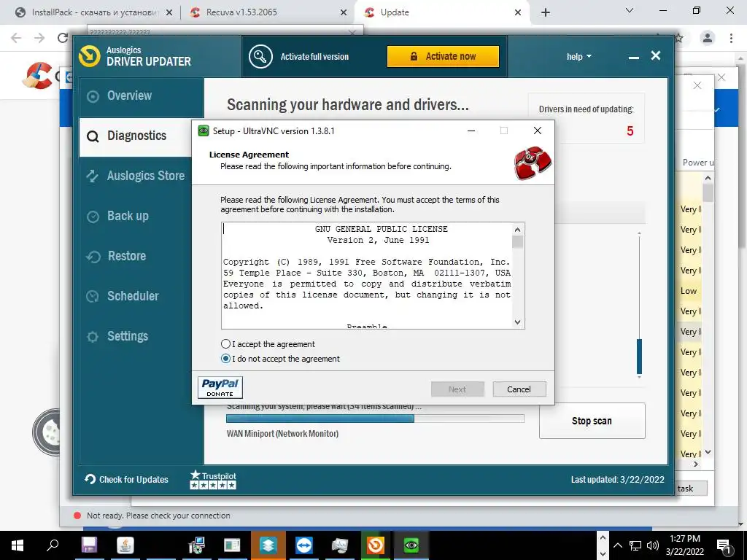Open the Scheduler section

pos(135,296)
